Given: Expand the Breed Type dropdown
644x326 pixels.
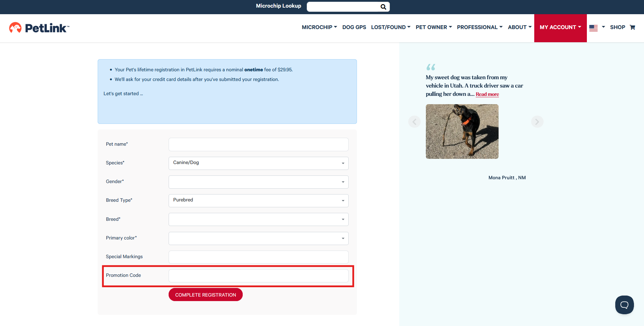Looking at the screenshot, I should coord(258,201).
